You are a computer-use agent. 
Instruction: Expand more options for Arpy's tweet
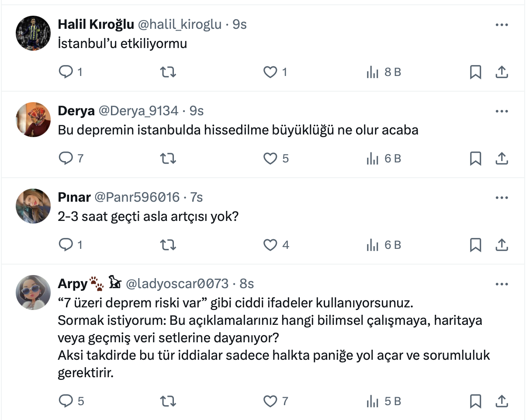coord(502,284)
